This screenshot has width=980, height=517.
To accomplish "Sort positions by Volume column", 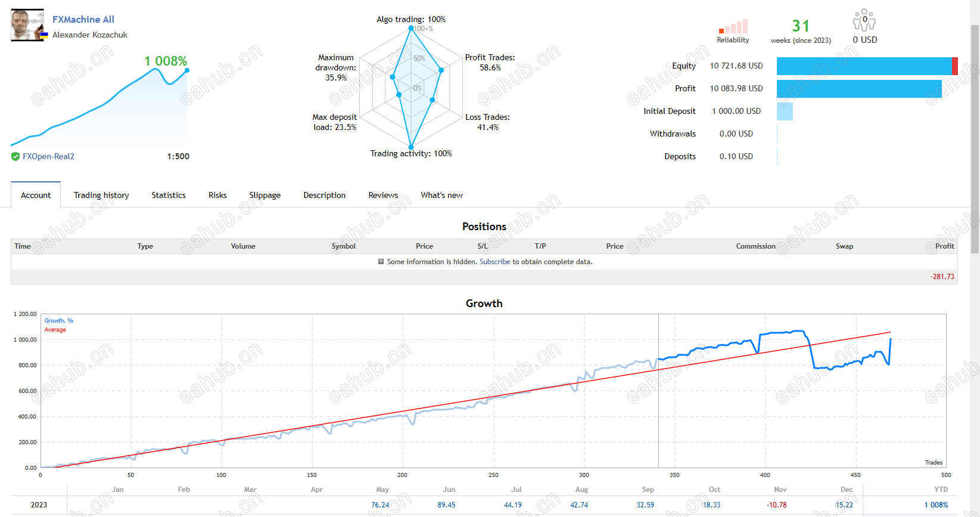I will pyautogui.click(x=243, y=246).
